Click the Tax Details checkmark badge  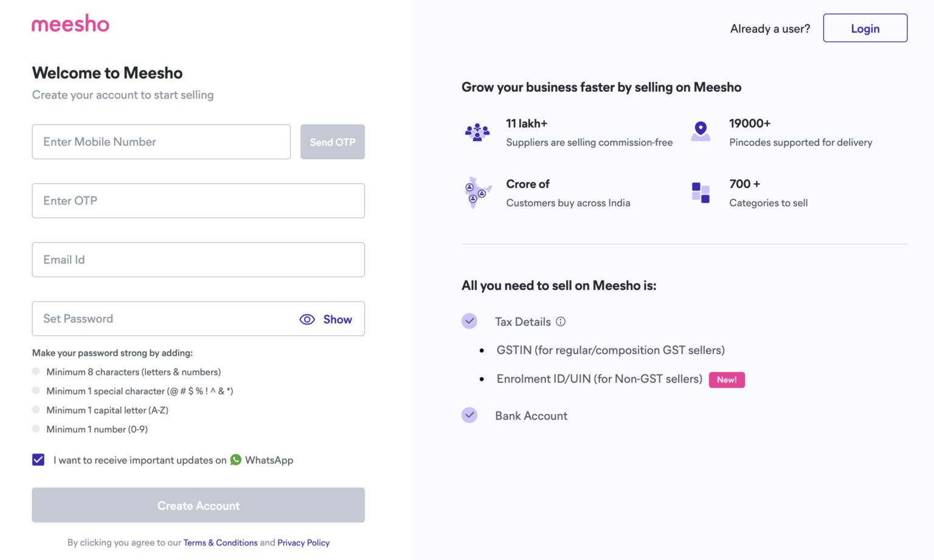tap(469, 320)
